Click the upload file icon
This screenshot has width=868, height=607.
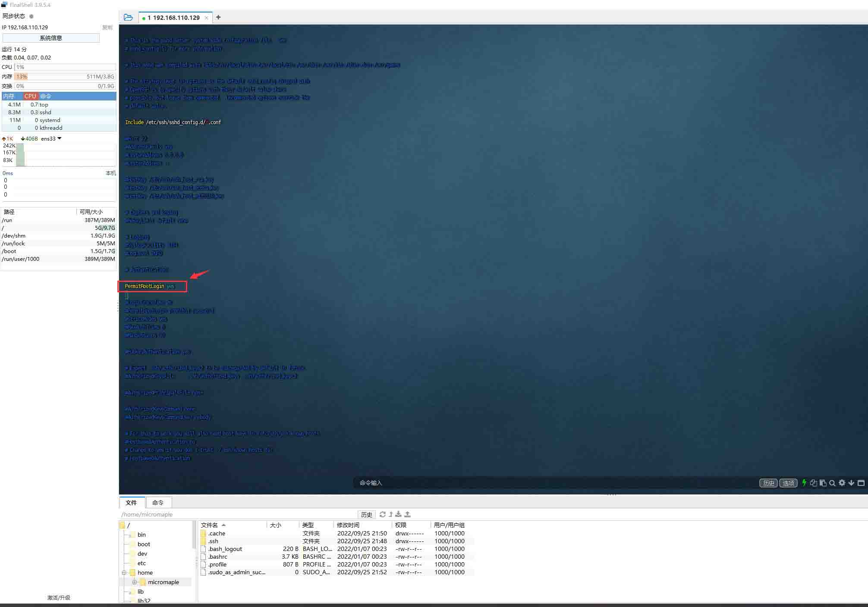[x=407, y=514]
